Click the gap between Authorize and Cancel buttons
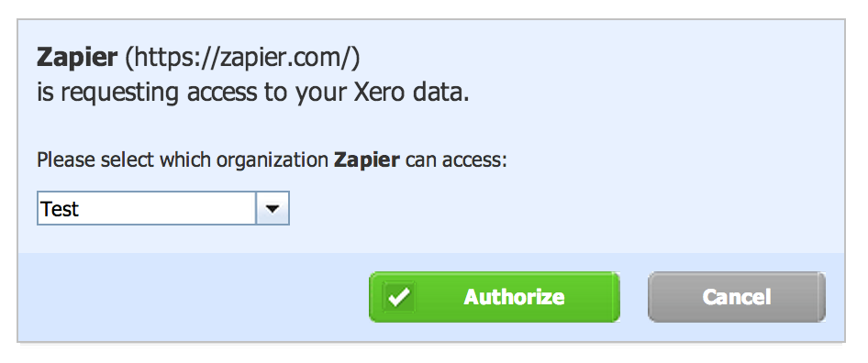This screenshot has width=868, height=363. 634,297
